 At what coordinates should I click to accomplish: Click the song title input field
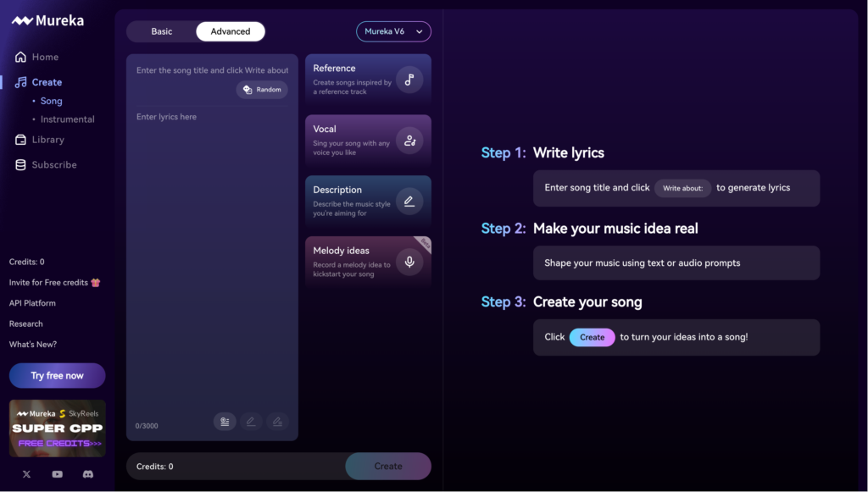212,70
